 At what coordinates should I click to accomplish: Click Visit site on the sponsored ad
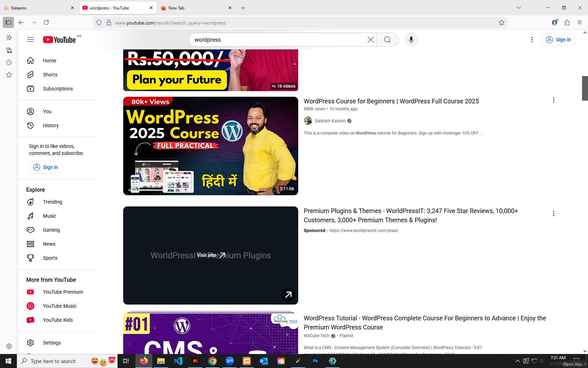coord(211,255)
